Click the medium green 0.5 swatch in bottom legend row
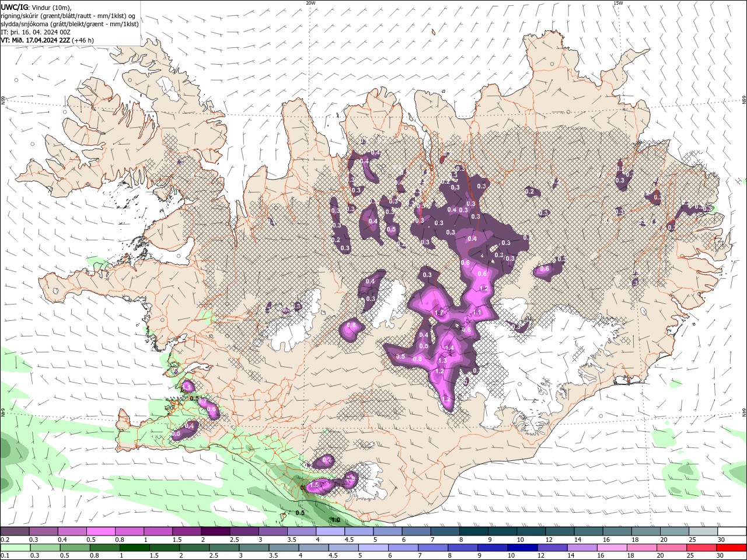 coord(75,548)
